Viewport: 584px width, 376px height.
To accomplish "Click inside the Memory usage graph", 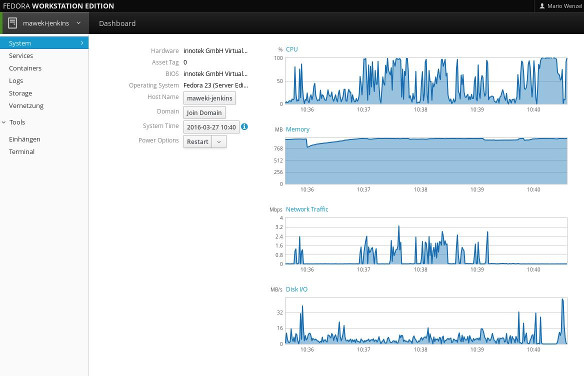I will click(x=426, y=160).
